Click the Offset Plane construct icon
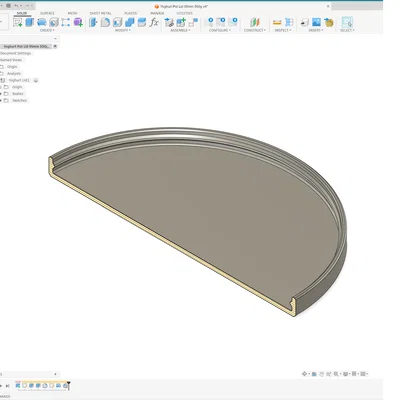 tap(255, 22)
